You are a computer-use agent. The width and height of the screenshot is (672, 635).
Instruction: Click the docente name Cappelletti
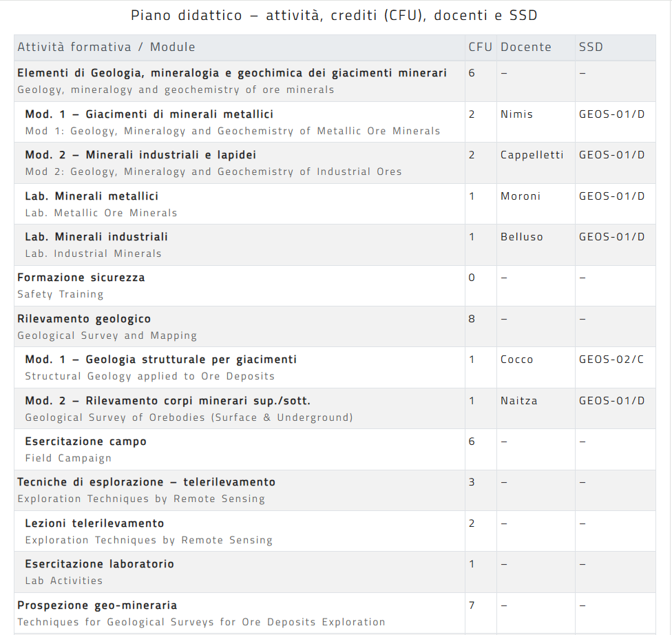coord(532,155)
